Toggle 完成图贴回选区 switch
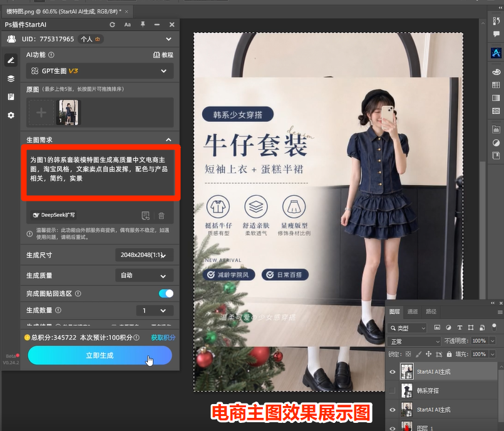This screenshot has width=504, height=431. tap(166, 293)
